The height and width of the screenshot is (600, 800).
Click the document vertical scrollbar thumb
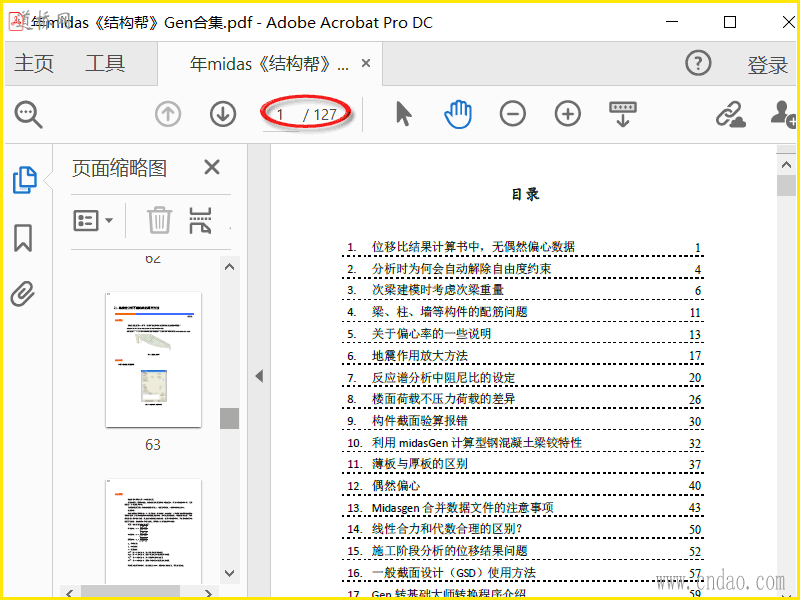tap(786, 185)
